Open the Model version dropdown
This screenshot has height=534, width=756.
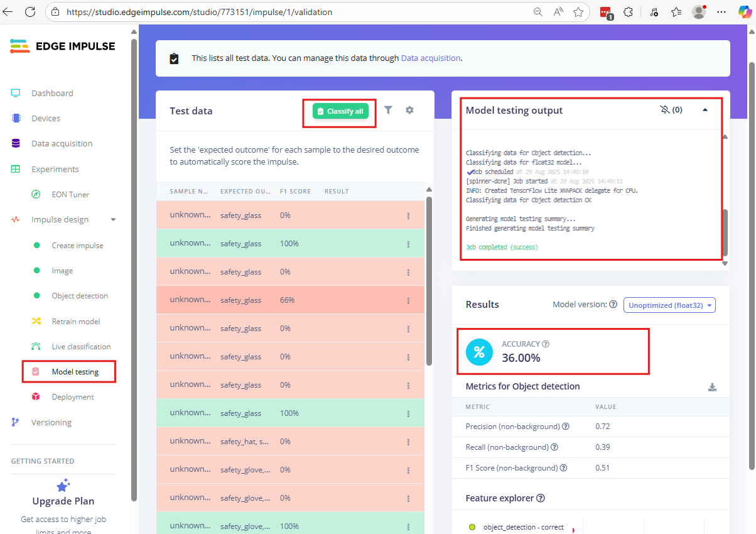pos(669,305)
